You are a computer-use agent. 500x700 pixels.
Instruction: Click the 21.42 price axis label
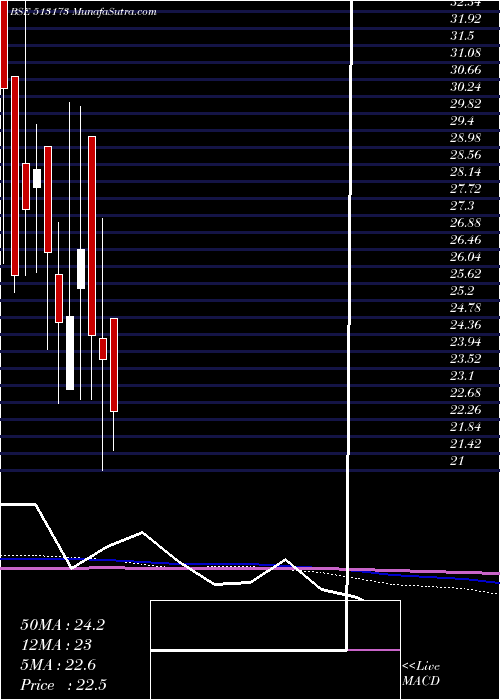tap(466, 443)
